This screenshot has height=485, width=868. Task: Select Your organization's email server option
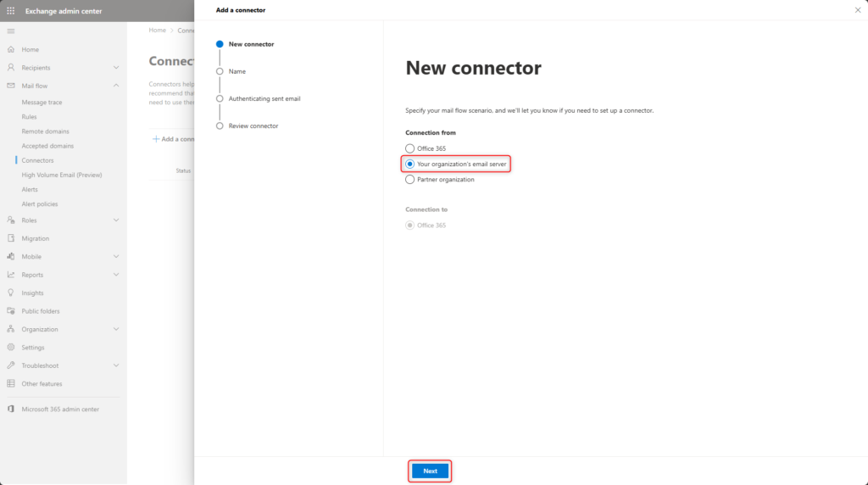pos(409,164)
